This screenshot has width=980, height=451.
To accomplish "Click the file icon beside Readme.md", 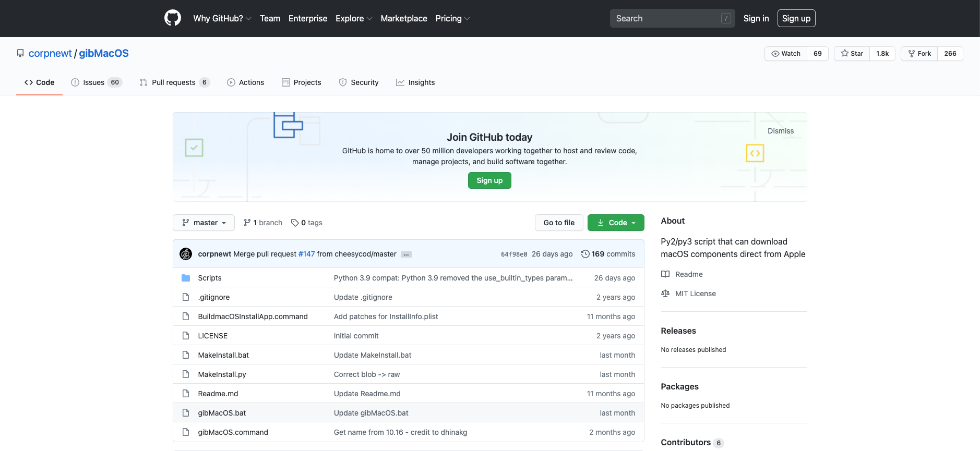I will click(x=186, y=394).
